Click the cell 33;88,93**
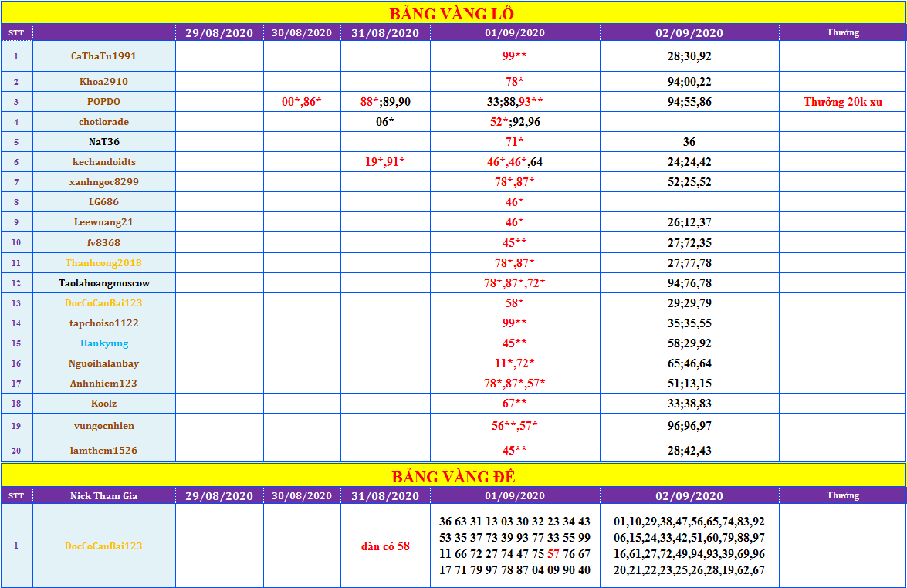This screenshot has width=907, height=588. 515,102
